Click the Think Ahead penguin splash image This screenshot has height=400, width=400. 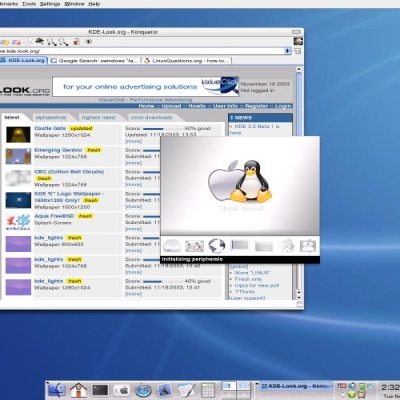pos(240,185)
